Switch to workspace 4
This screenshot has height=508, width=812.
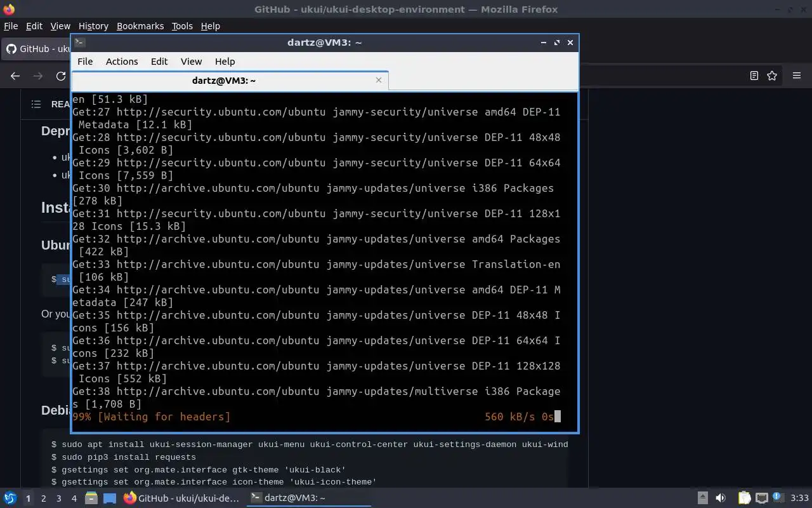click(x=74, y=498)
